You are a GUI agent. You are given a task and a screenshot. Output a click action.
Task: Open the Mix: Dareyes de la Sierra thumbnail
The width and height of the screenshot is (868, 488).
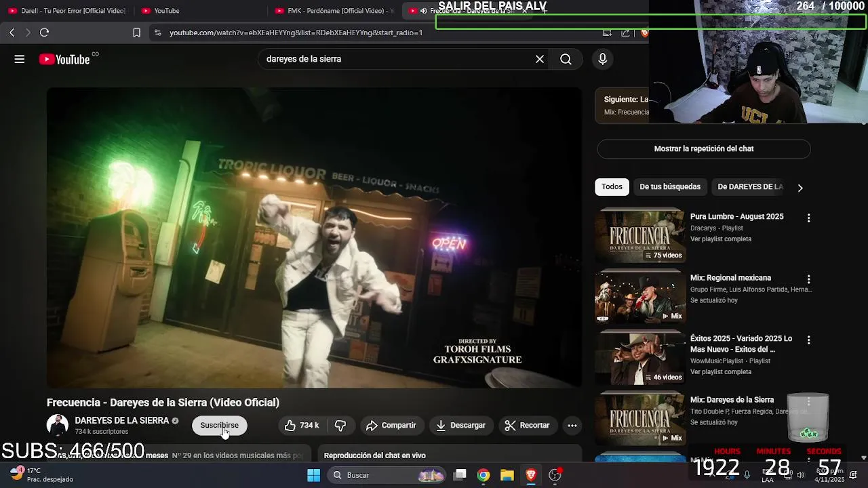pos(640,420)
